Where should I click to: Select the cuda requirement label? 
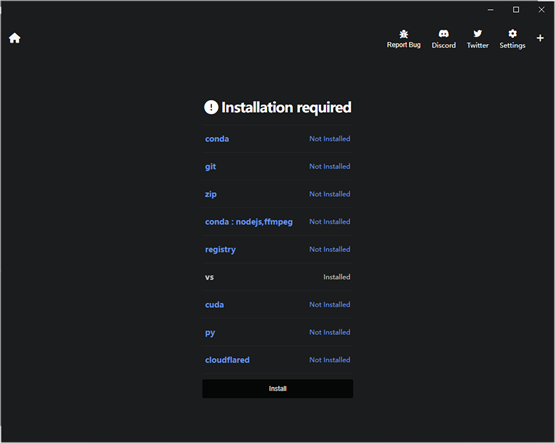[214, 305]
